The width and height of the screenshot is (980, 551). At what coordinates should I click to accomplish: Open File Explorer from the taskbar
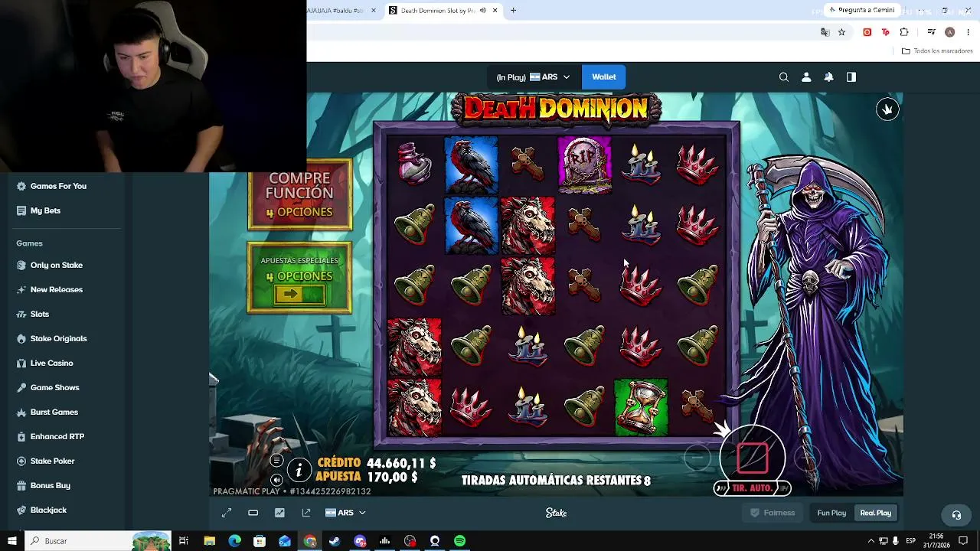pos(209,541)
